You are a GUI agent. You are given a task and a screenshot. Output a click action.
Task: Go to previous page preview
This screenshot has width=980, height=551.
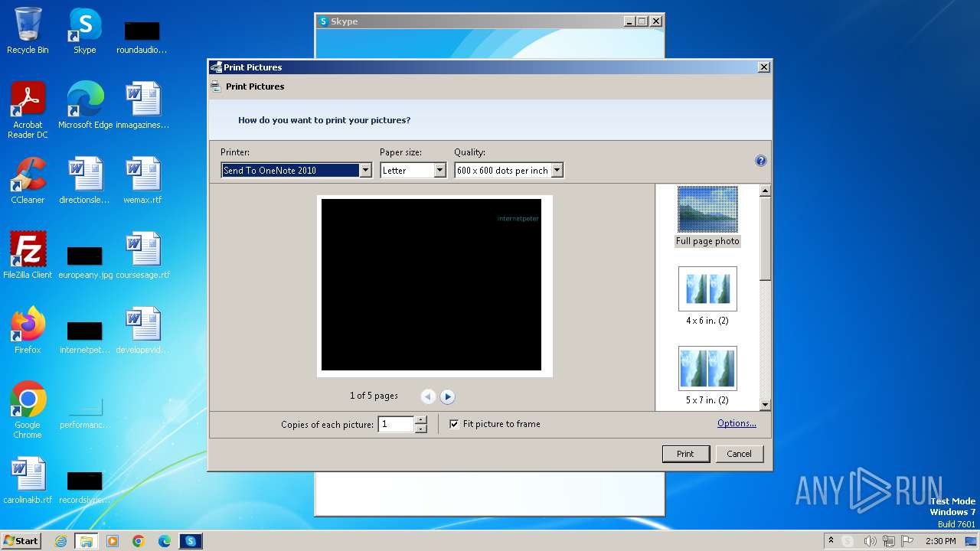(428, 396)
